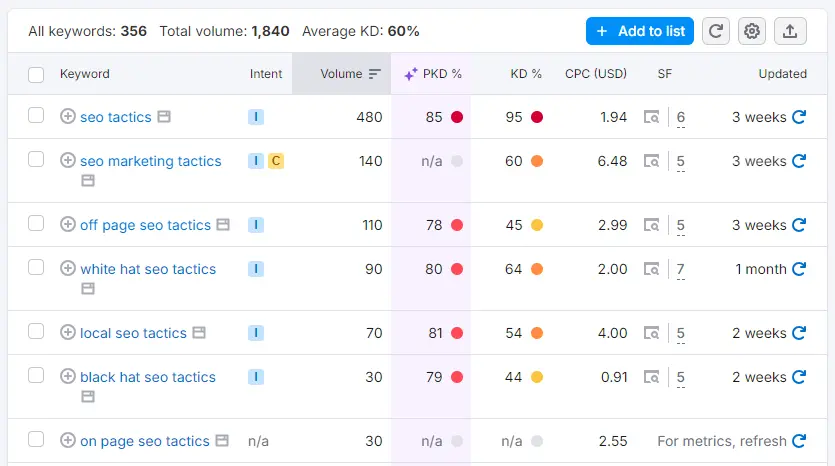Open SERP features icon for local seo tactics
Screen dimensions: 835x466
pyautogui.click(x=651, y=333)
